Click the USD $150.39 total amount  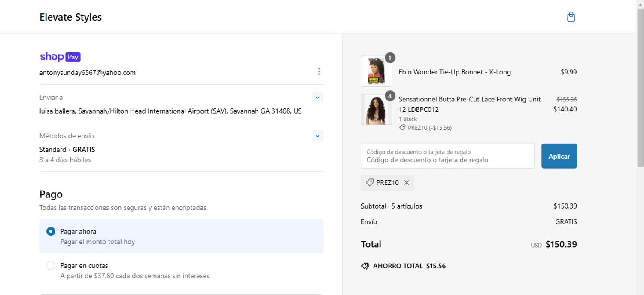point(554,245)
